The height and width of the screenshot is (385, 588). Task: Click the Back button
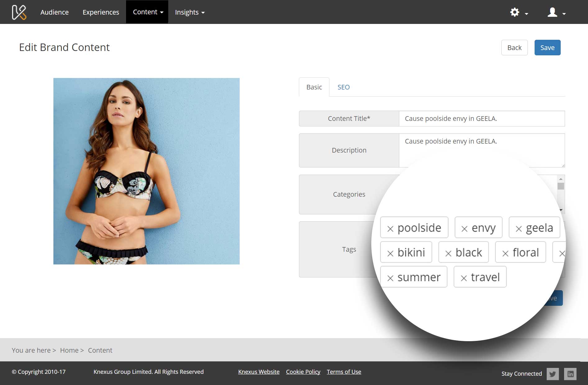(x=514, y=48)
